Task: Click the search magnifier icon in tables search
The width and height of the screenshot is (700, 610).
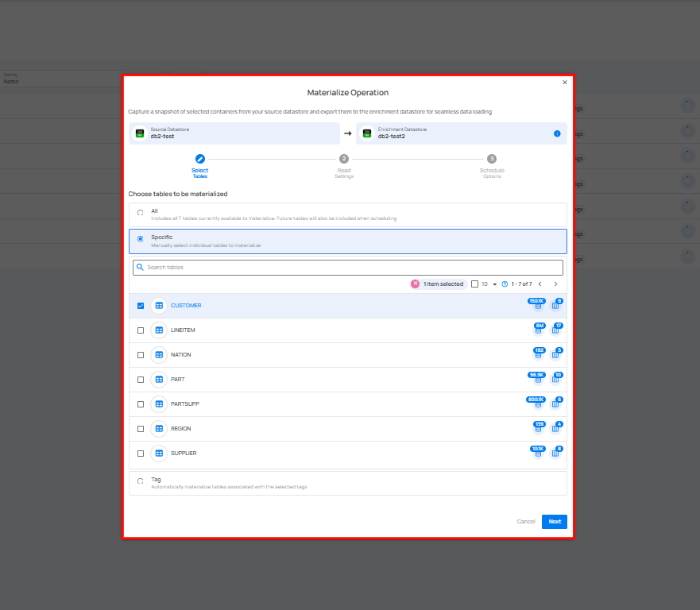Action: (x=141, y=267)
